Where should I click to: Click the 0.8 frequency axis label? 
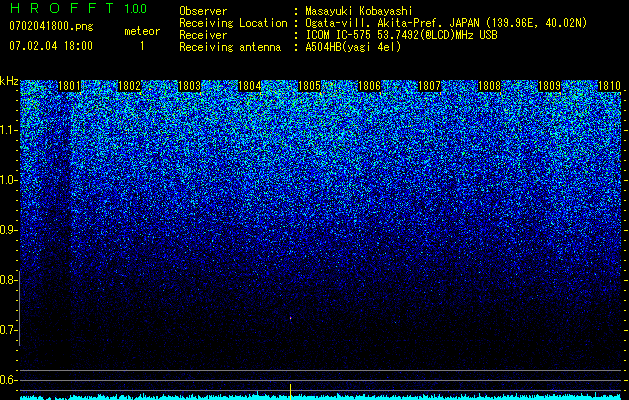8,280
